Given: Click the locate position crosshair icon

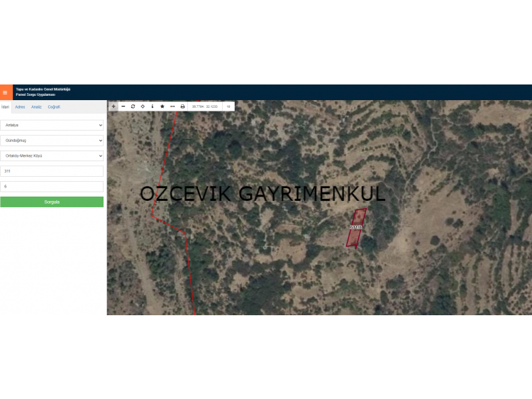Looking at the screenshot, I should coord(143,106).
